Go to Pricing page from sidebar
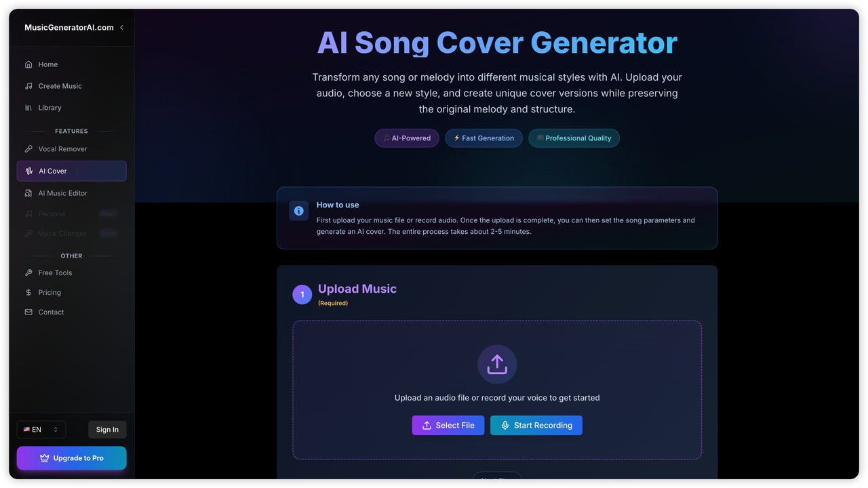Viewport: 868px width, 488px height. (x=50, y=293)
